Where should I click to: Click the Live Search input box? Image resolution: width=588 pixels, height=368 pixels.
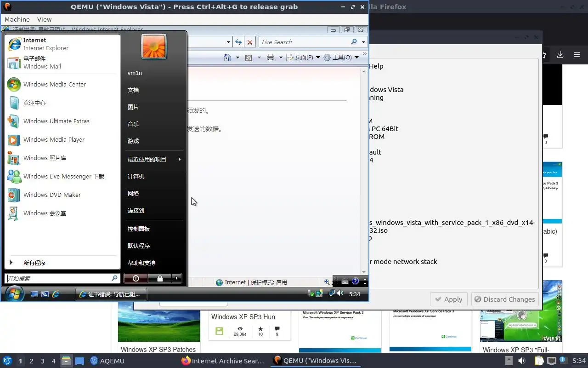(x=304, y=42)
